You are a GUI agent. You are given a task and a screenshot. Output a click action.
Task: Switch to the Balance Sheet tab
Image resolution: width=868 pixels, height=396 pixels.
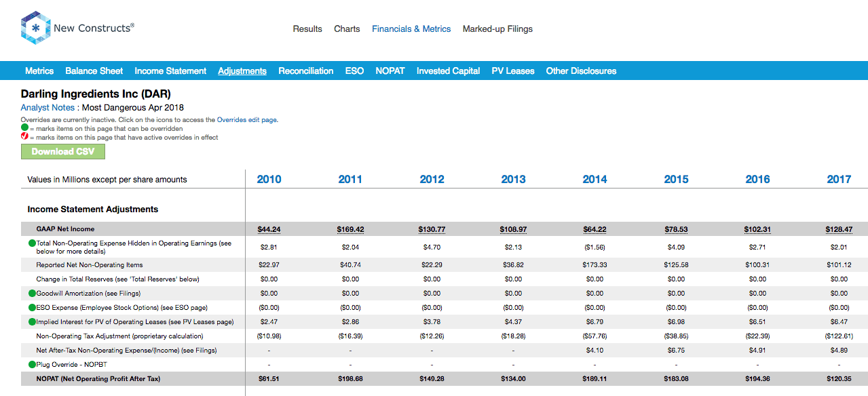tap(94, 71)
